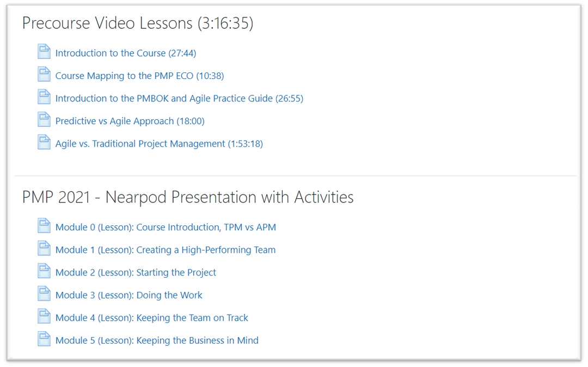
Task: Click the page icon beside Introduction to the Course
Action: pyautogui.click(x=44, y=52)
